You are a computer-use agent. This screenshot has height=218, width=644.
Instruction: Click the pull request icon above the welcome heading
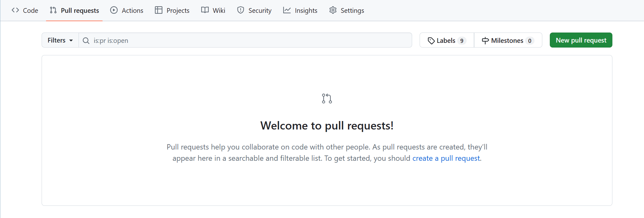[327, 99]
